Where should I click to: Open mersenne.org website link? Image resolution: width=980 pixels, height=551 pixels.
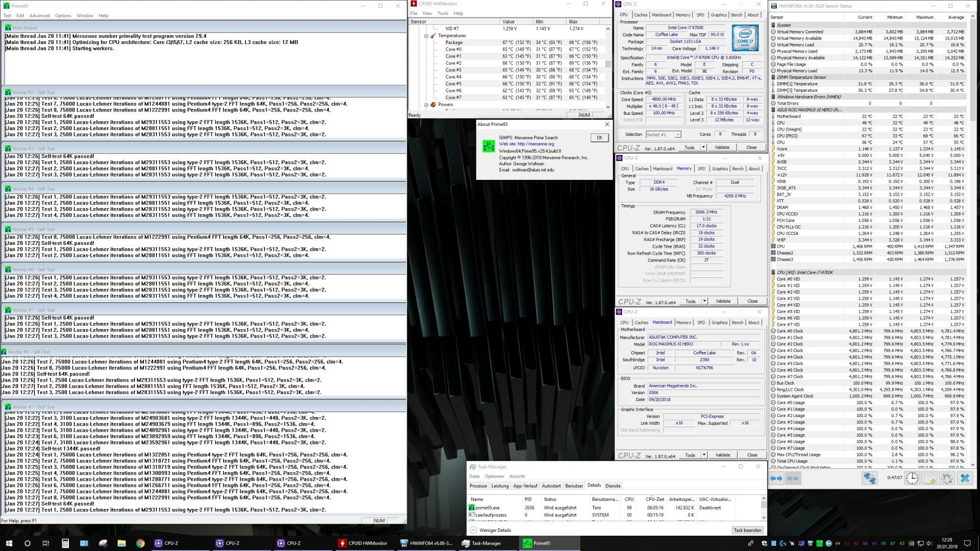click(526, 144)
